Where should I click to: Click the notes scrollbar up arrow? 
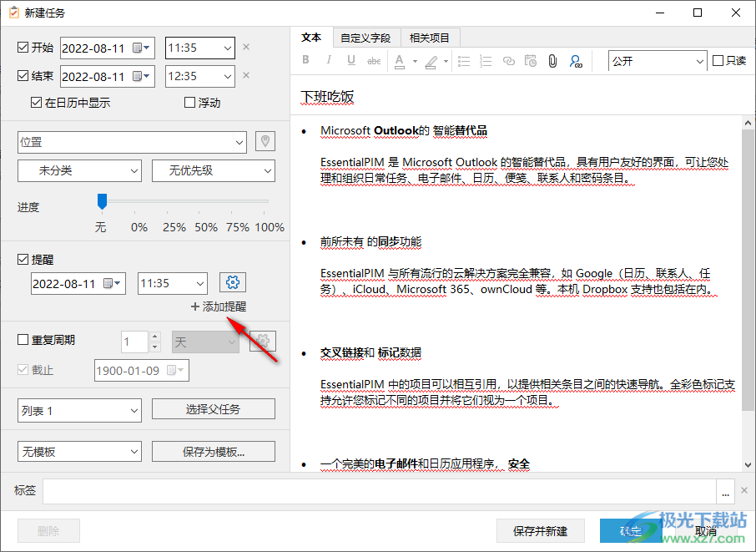(748, 123)
